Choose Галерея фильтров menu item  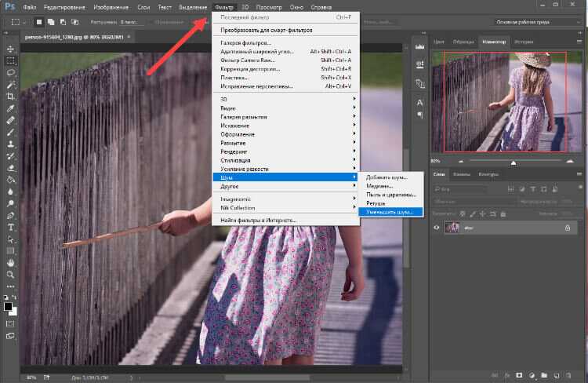tap(285, 43)
